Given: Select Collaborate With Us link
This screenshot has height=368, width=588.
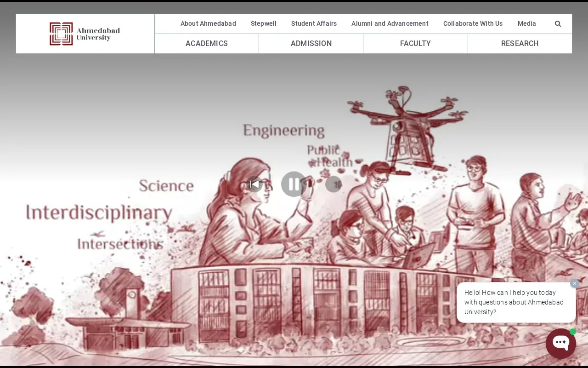Looking at the screenshot, I should [x=473, y=23].
